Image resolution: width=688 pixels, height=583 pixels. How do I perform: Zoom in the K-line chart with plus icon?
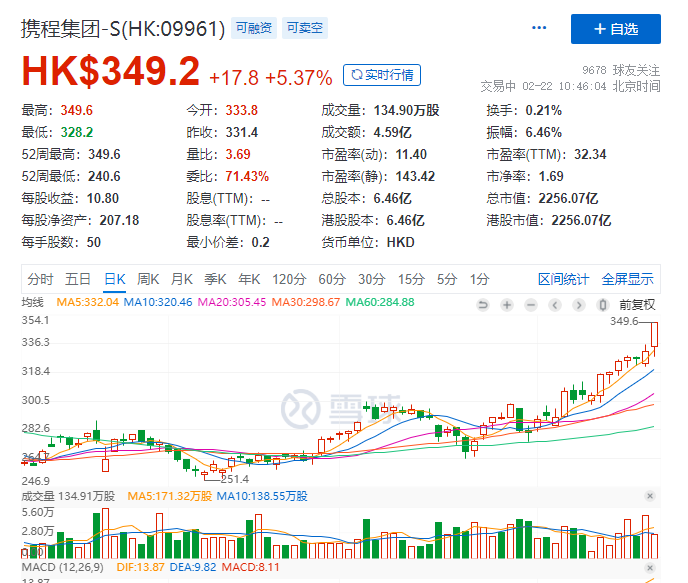(x=507, y=304)
